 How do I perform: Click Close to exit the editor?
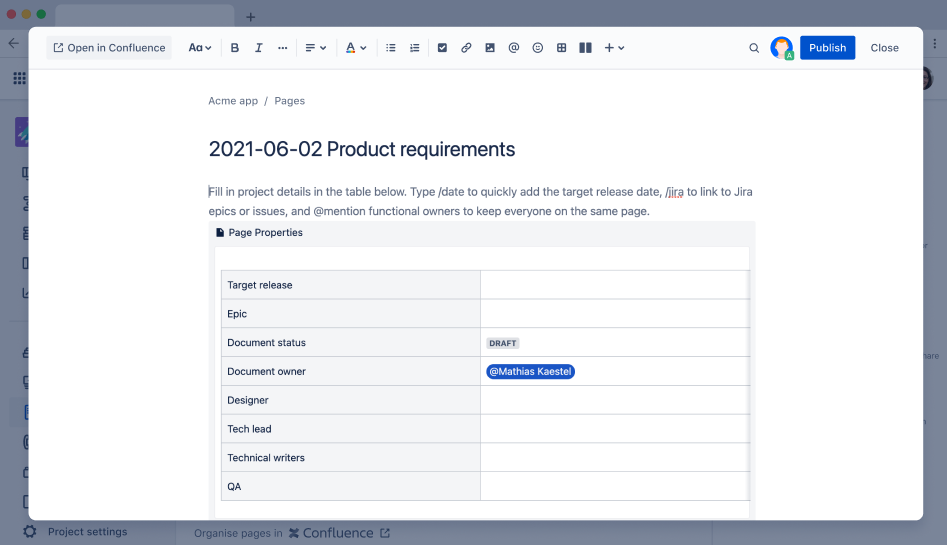coord(884,48)
